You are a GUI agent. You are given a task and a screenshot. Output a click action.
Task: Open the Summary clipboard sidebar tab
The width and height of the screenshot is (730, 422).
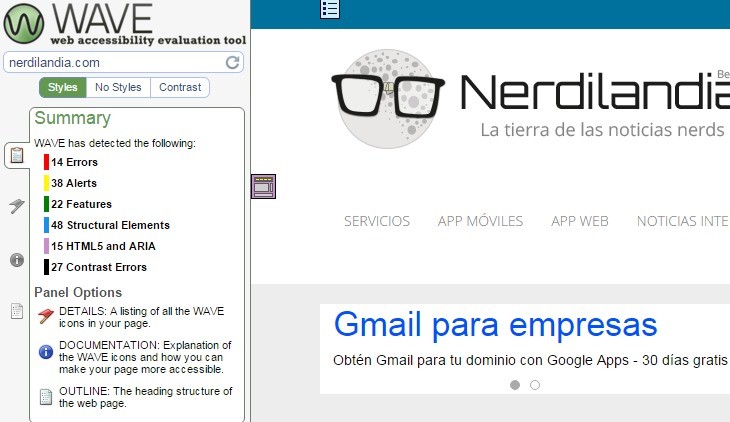tap(17, 155)
